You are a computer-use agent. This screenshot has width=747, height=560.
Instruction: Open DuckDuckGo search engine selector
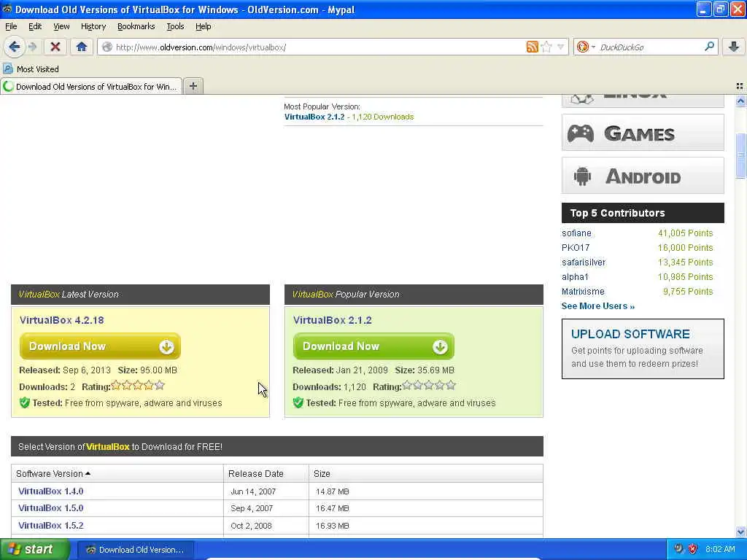586,47
